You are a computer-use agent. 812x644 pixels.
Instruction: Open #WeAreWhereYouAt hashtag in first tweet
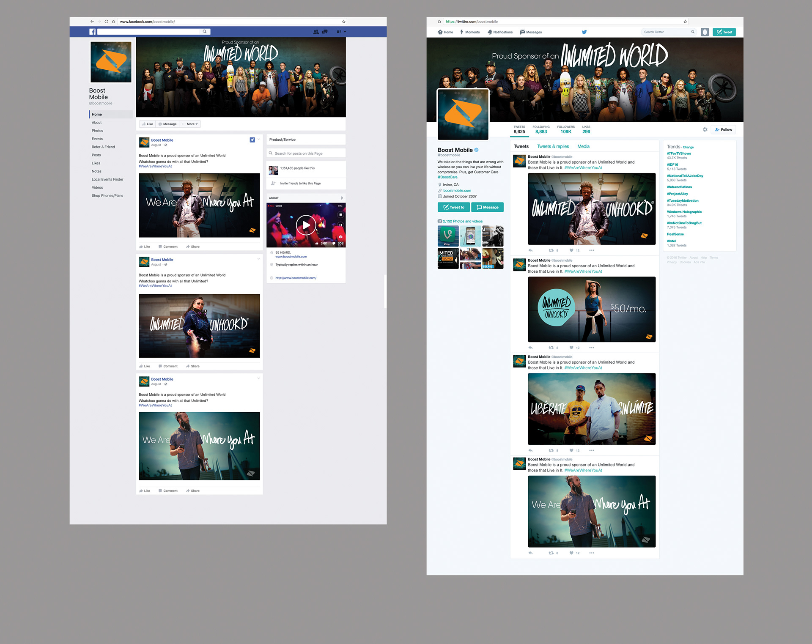click(x=583, y=168)
